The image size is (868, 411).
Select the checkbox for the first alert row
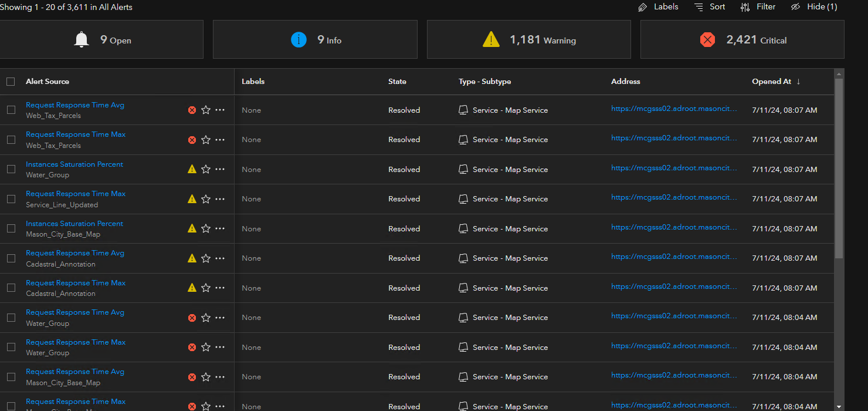pos(11,110)
